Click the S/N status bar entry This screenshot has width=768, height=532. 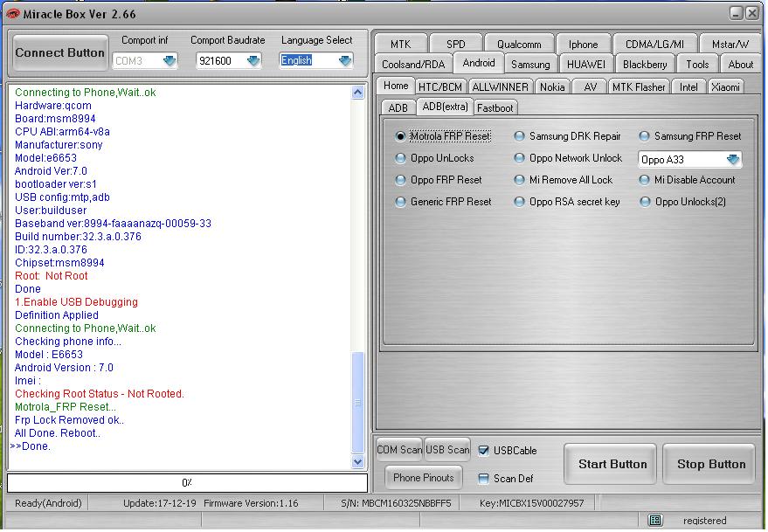tap(396, 503)
